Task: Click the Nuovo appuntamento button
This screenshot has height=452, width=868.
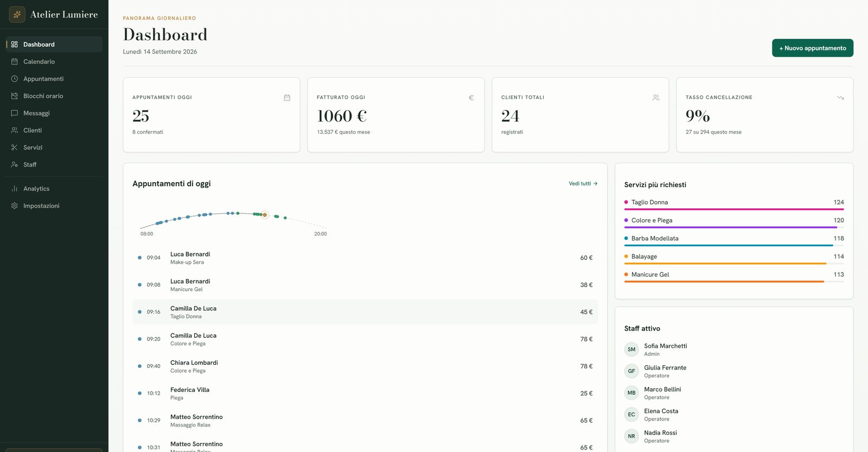Action: [813, 48]
